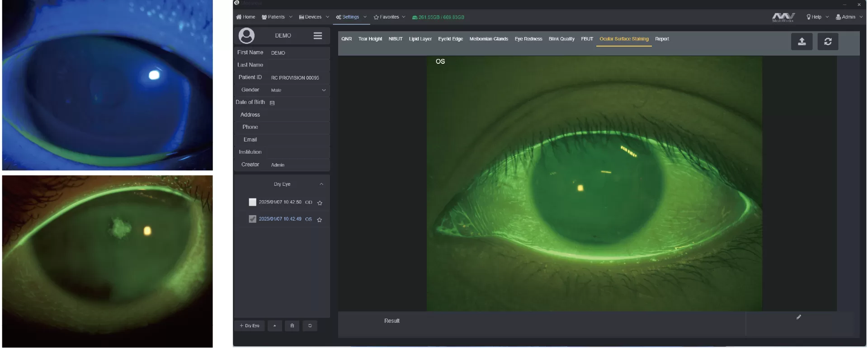868x348 pixels.
Task: Open the Patients menu
Action: click(277, 17)
